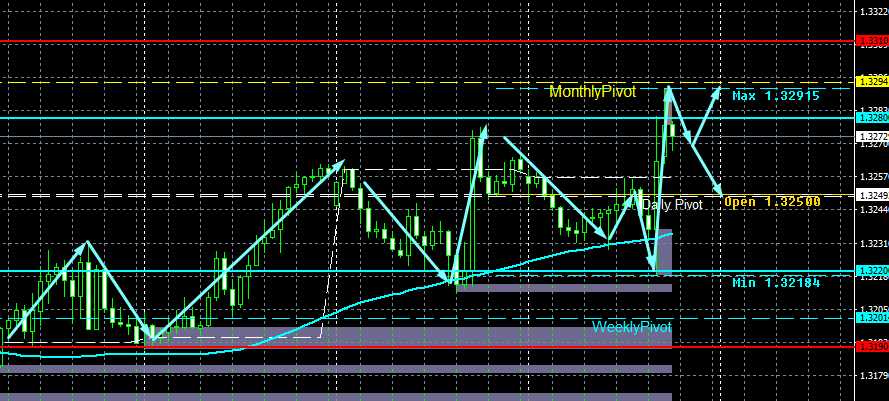Click the cyan 1.3201 price tag
This screenshot has height=401, width=889.
tap(872, 318)
